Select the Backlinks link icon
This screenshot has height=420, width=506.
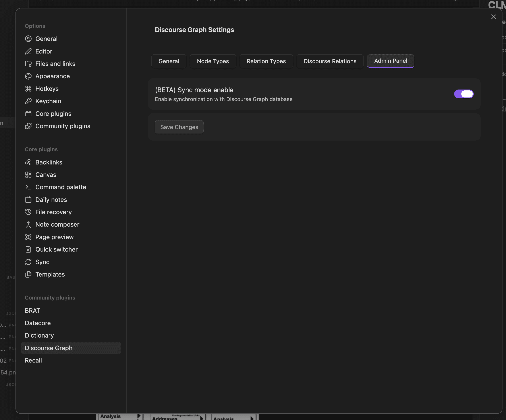(x=28, y=162)
